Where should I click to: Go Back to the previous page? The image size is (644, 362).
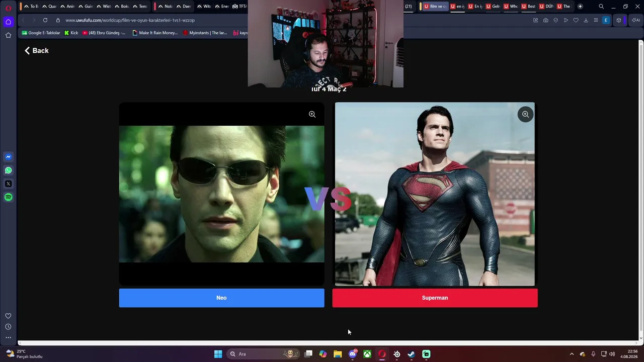(37, 50)
